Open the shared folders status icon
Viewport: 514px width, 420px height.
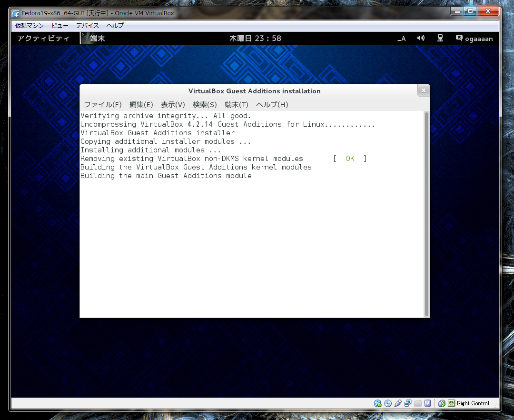pyautogui.click(x=418, y=403)
